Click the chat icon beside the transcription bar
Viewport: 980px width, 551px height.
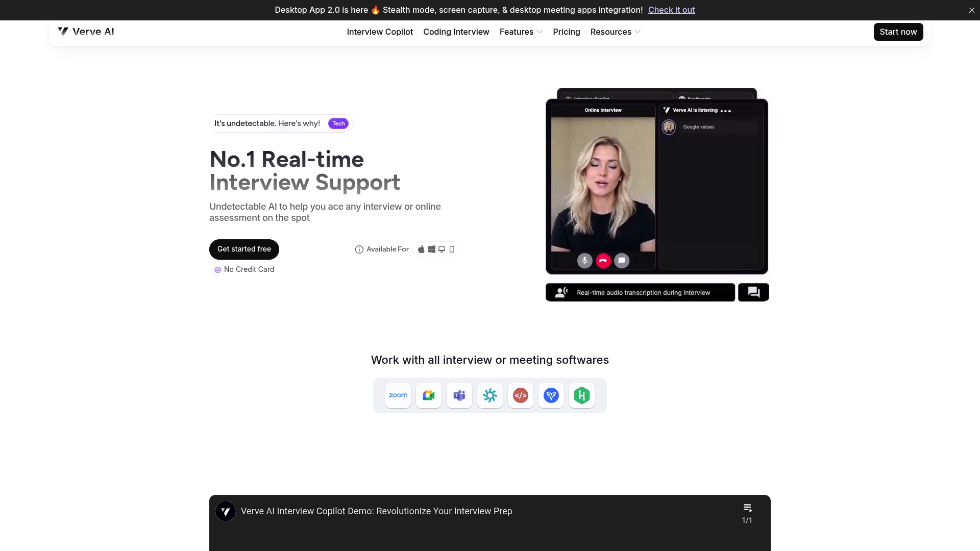tap(753, 292)
